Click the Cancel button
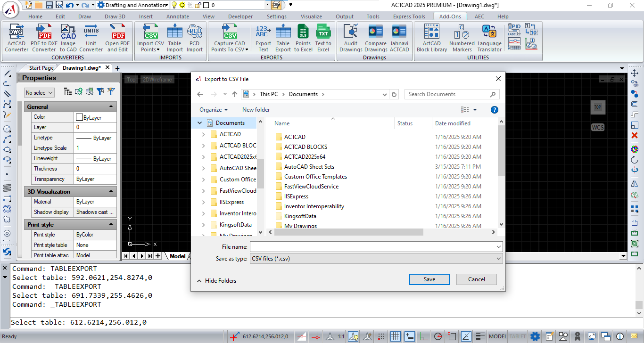 477,279
